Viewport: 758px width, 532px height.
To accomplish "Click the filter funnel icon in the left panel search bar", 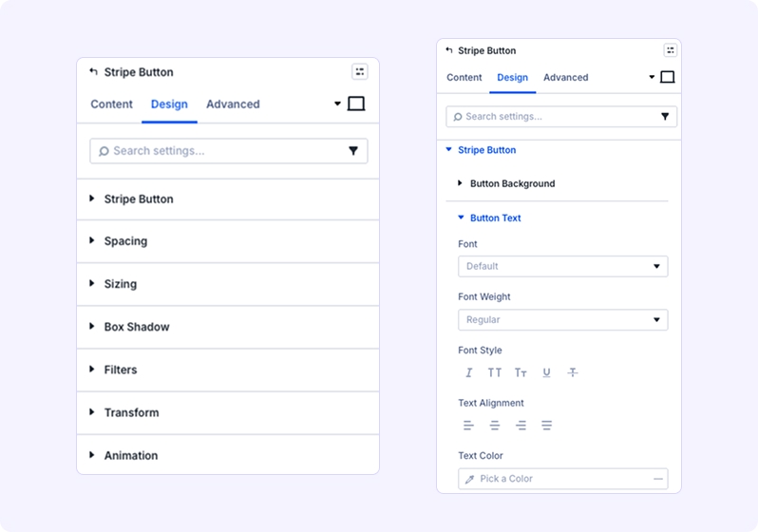I will coord(353,151).
